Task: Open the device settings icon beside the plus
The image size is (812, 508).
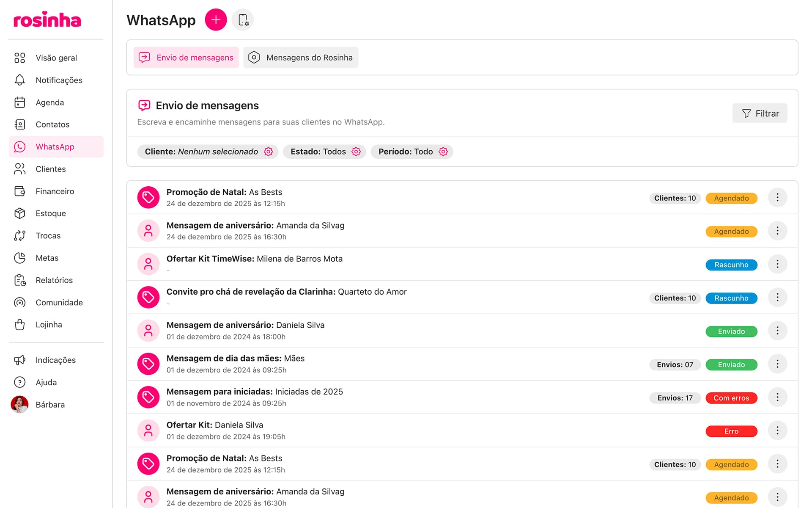Action: 243,20
